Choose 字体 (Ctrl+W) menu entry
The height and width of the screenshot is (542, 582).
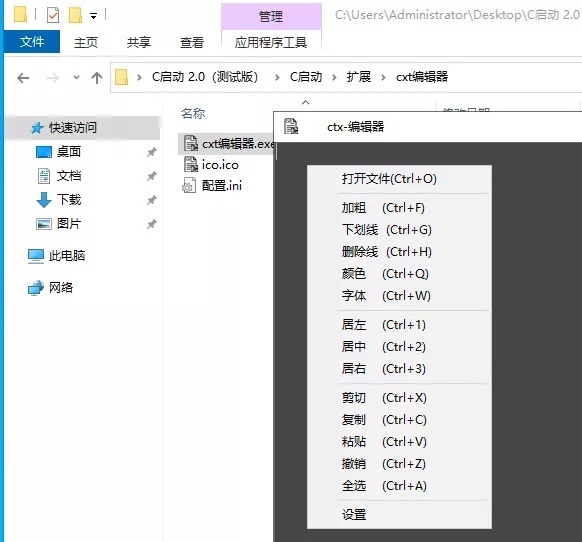tap(399, 296)
